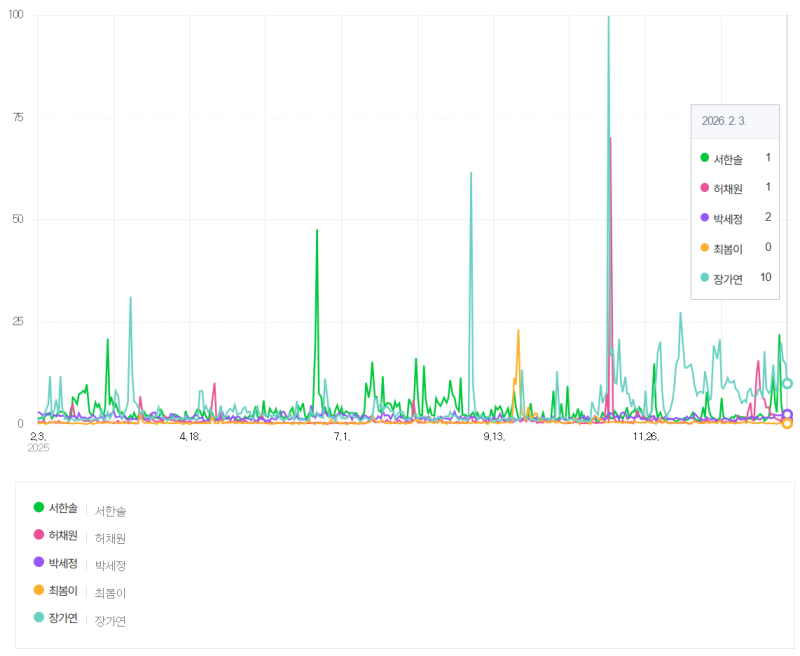This screenshot has height=656, width=800.
Task: Click the tooltip date header 2026. 2. 3.
Action: coord(724,121)
